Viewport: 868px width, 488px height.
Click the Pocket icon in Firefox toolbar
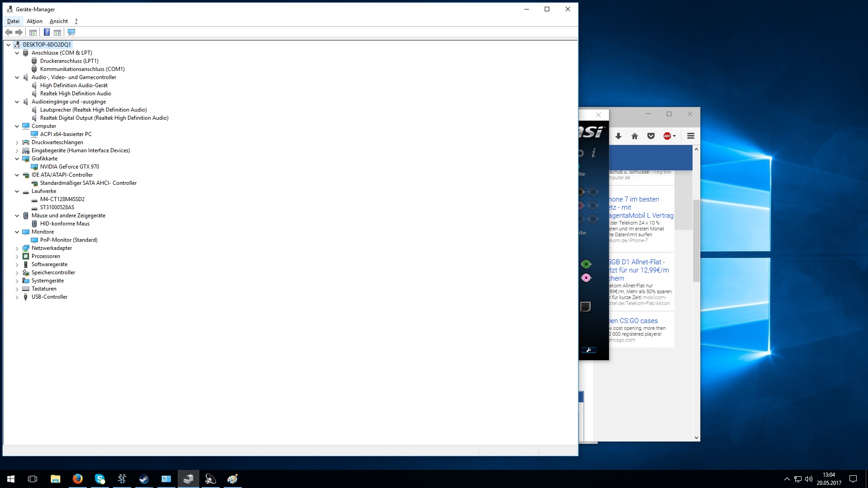651,136
